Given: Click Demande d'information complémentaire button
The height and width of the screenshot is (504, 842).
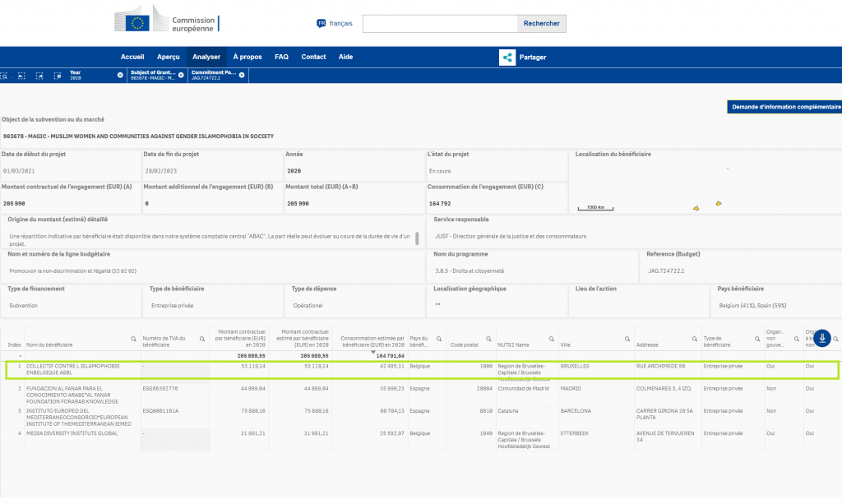Looking at the screenshot, I should [784, 107].
